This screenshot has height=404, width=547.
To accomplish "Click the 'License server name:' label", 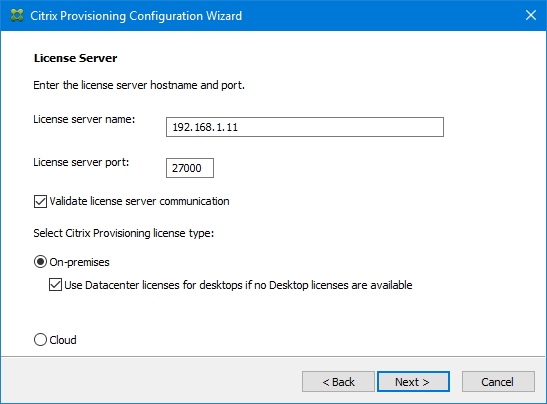I will (84, 119).
